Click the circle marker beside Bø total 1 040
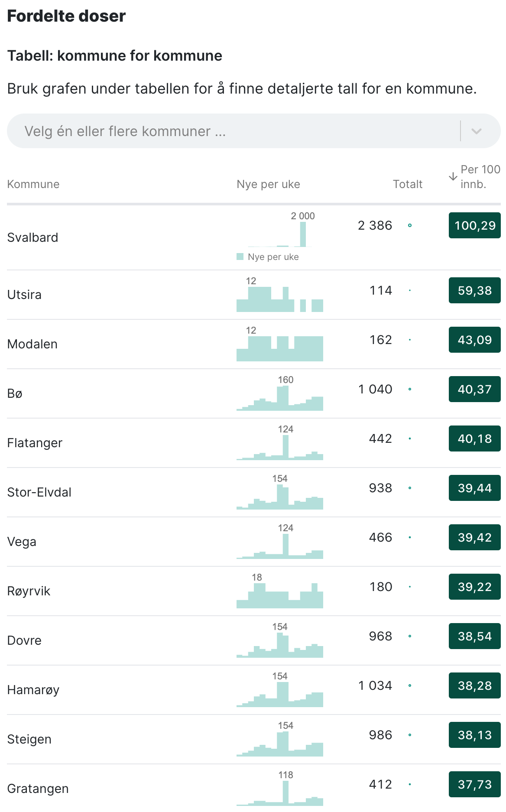506x812 pixels. (x=410, y=389)
